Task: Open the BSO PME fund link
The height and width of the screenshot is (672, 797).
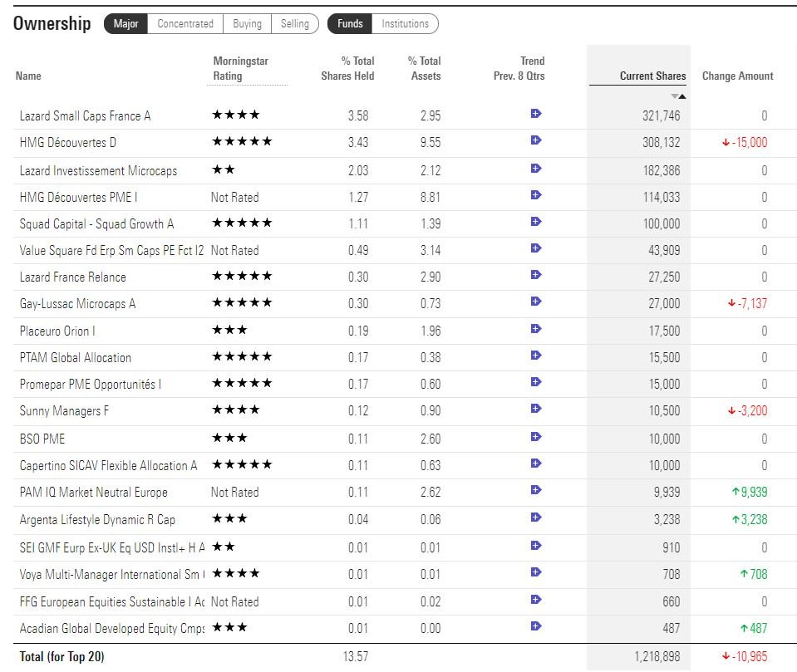Action: [x=42, y=438]
